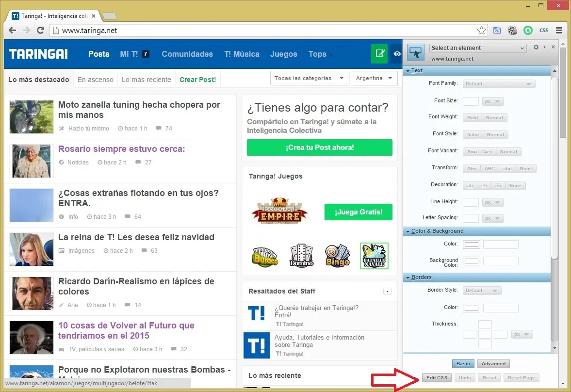This screenshot has width=571, height=392.
Task: Click the green compose post icon
Action: (x=379, y=54)
